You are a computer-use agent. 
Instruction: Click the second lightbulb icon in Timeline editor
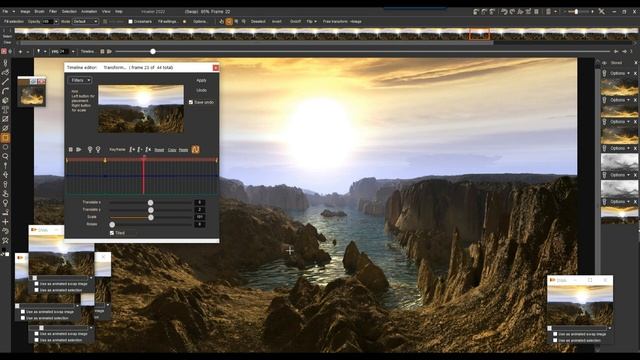[98, 150]
